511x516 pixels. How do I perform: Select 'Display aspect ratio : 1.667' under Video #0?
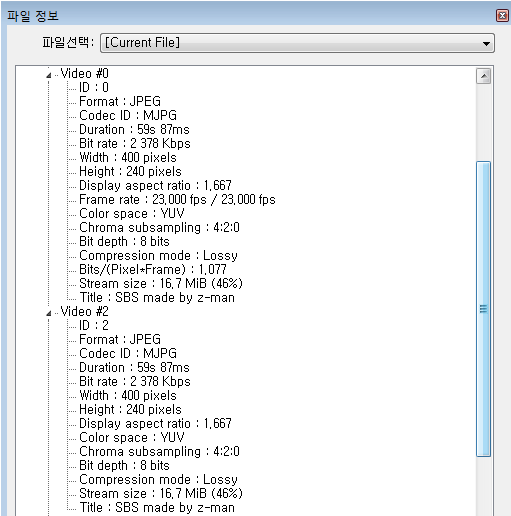click(x=155, y=185)
